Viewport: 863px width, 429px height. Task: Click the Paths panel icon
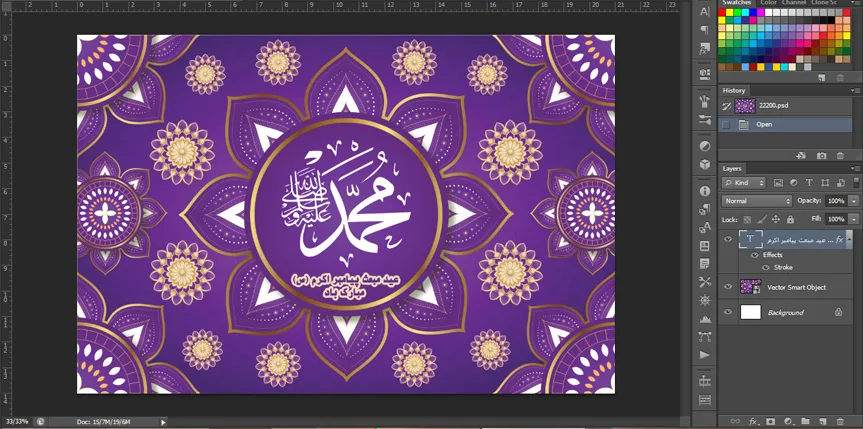click(705, 337)
